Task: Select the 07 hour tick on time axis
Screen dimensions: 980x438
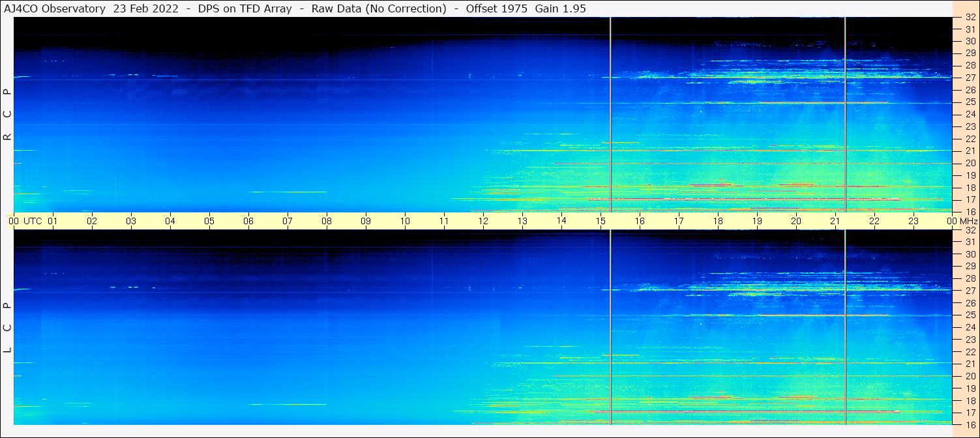Action: point(288,221)
